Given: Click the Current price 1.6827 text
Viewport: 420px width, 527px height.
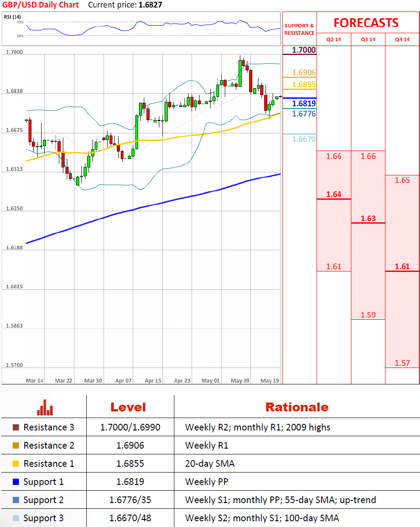Looking at the screenshot, I should (x=119, y=5).
